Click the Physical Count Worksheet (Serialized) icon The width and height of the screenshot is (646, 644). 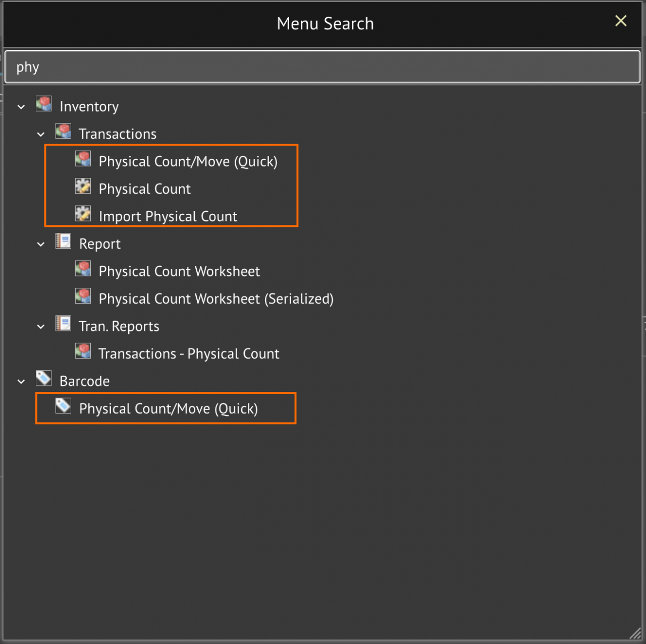[x=83, y=296]
